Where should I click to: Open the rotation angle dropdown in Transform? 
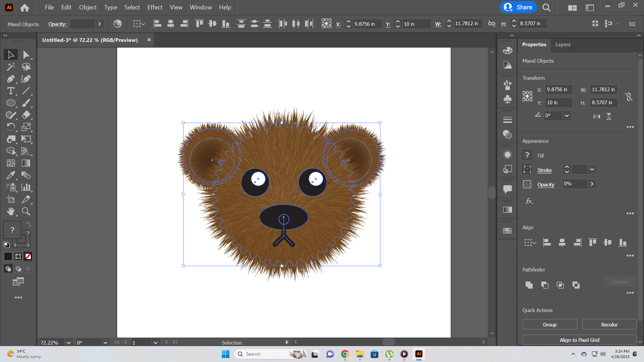567,116
